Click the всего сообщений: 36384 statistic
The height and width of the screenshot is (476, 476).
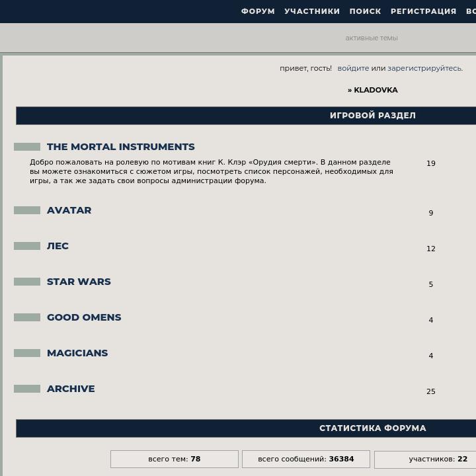tap(306, 459)
